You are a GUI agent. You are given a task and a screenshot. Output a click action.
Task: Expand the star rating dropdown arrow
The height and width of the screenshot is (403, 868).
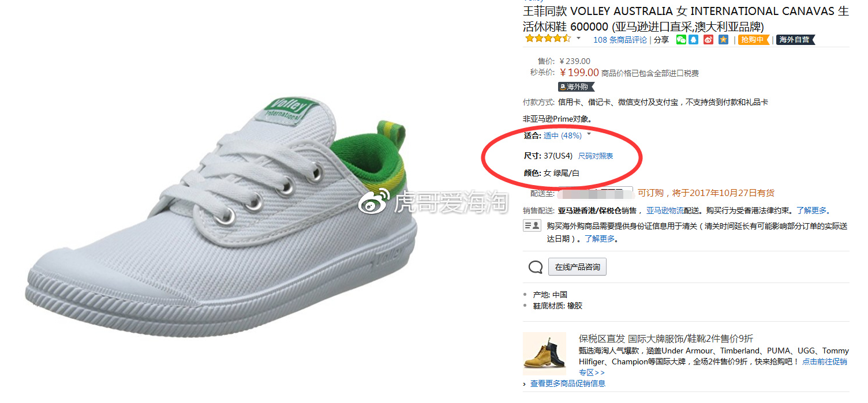(x=579, y=39)
